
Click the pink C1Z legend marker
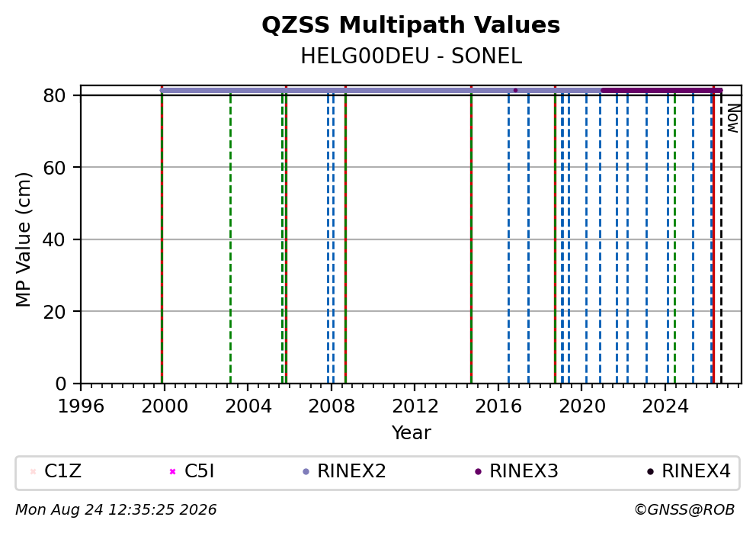pos(33,472)
